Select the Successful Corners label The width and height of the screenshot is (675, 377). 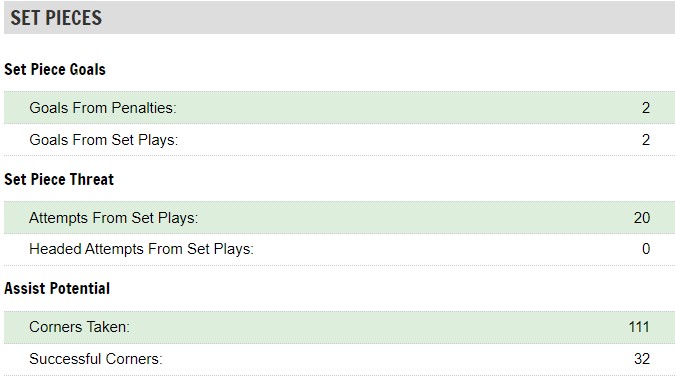pos(96,359)
